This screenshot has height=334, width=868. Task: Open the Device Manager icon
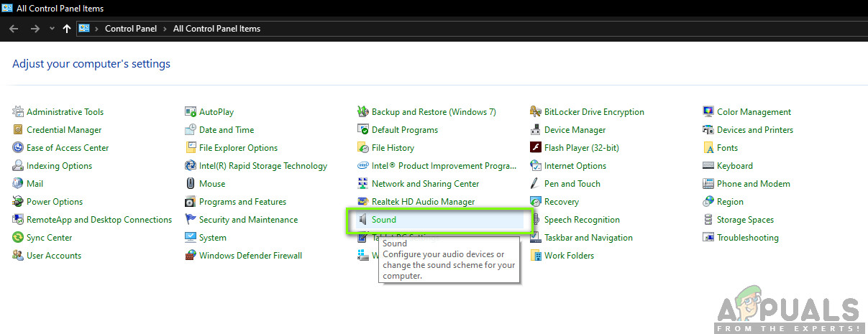click(x=536, y=130)
